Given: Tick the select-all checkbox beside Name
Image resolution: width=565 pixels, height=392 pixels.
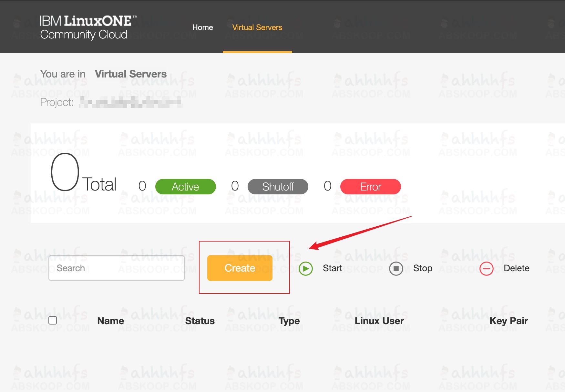Looking at the screenshot, I should coord(53,320).
